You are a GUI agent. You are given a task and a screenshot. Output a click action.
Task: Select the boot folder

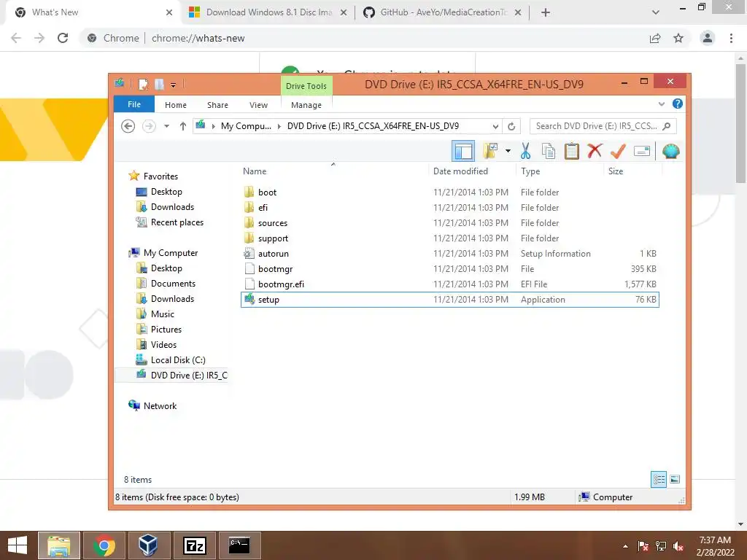(267, 192)
